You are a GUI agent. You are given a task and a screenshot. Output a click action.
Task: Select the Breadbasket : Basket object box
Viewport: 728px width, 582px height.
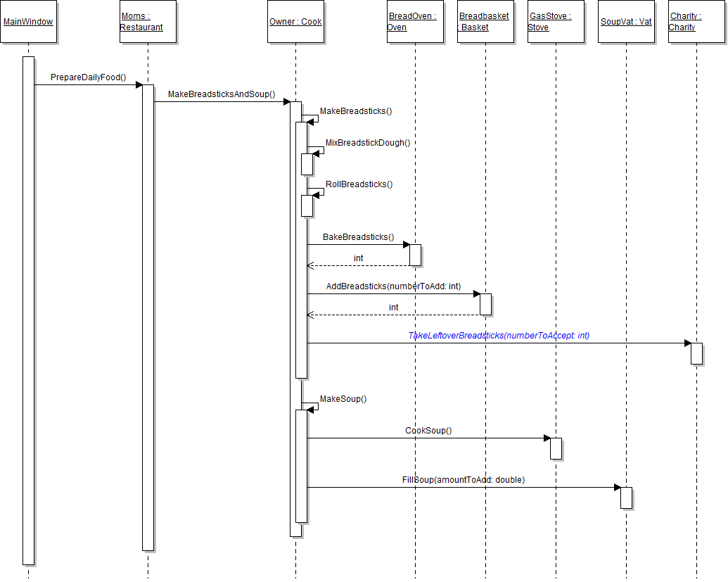point(485,22)
